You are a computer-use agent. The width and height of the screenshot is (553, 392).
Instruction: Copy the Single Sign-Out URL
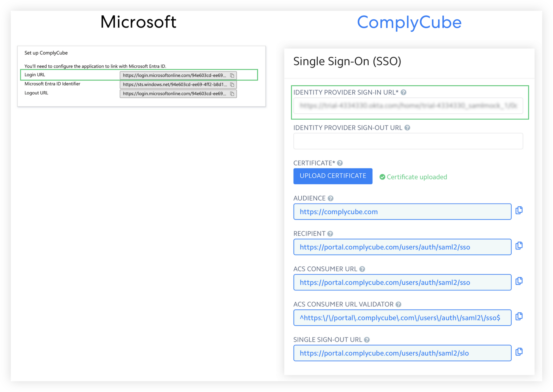519,352
